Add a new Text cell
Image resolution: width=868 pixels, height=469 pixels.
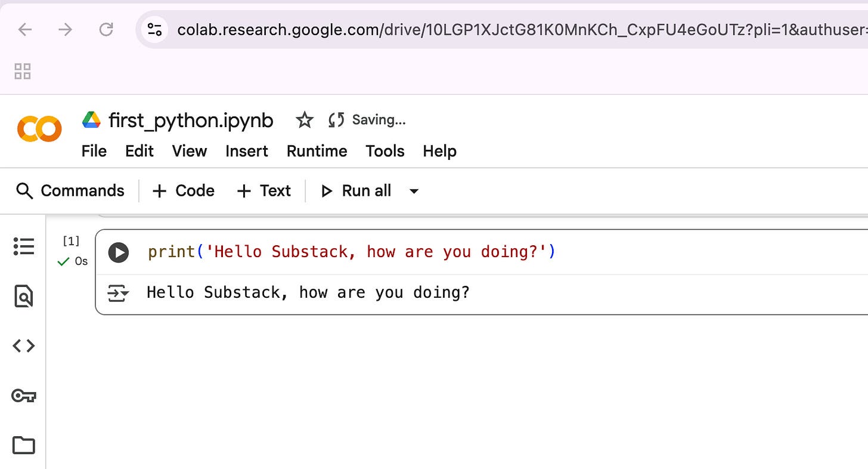pos(263,191)
